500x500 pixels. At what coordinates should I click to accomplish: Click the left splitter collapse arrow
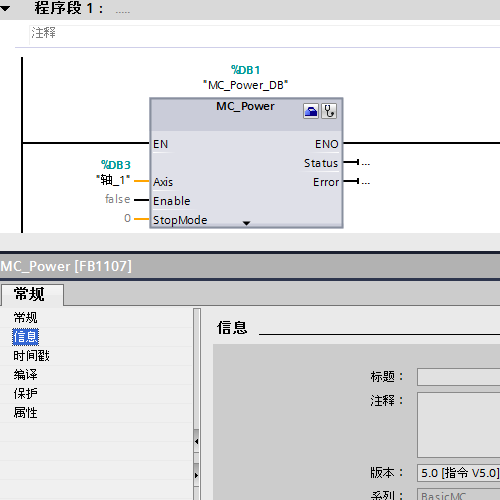coord(196,441)
